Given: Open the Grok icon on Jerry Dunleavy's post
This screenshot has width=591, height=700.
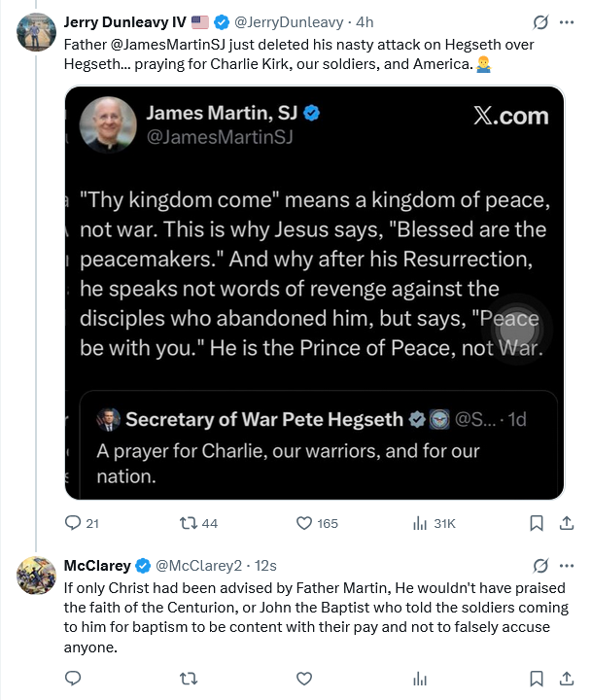Looking at the screenshot, I should [540, 21].
